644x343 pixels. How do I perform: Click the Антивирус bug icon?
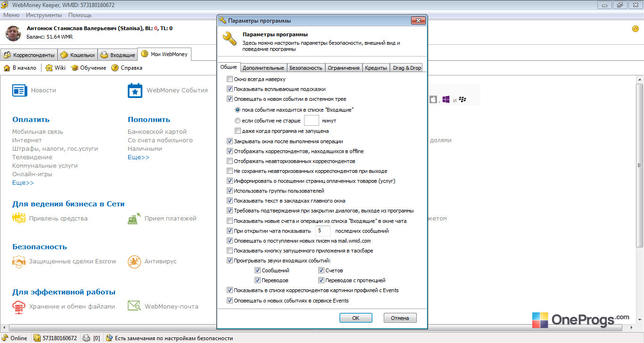[134, 261]
